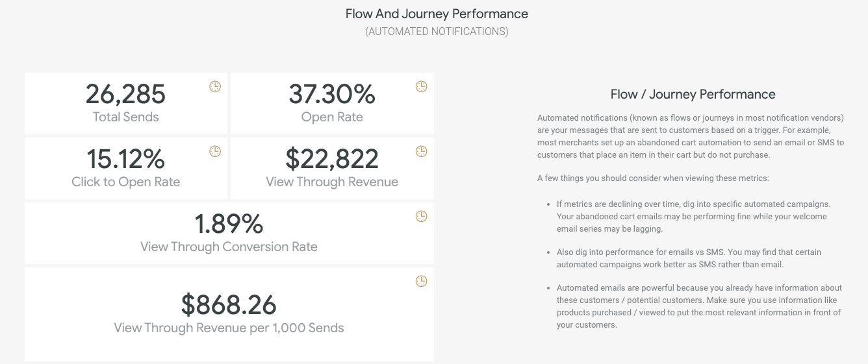
Task: Click clock icon on Revenue per 1,000 Sends tile
Action: click(421, 281)
